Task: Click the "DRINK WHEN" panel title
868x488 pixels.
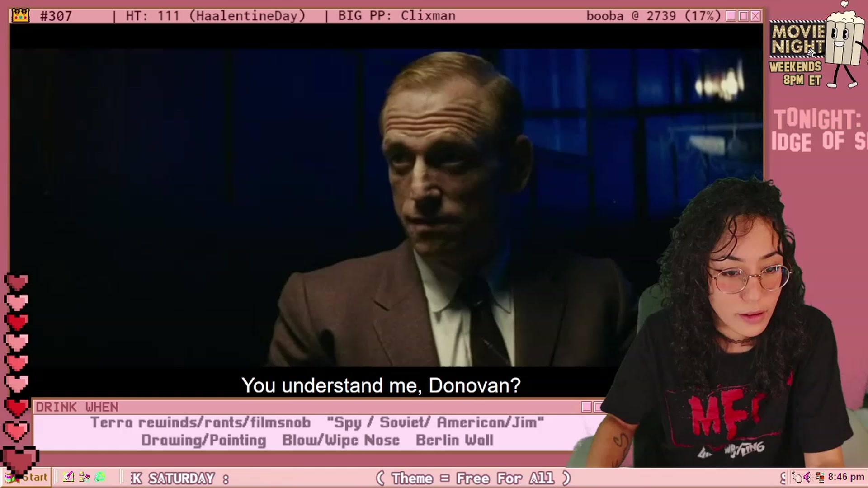Action: [77, 407]
